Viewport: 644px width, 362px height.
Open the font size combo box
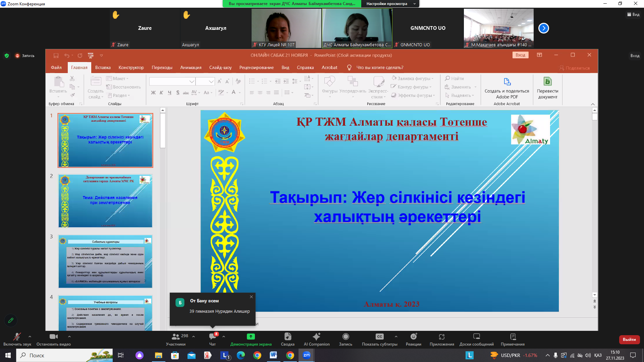click(205, 81)
